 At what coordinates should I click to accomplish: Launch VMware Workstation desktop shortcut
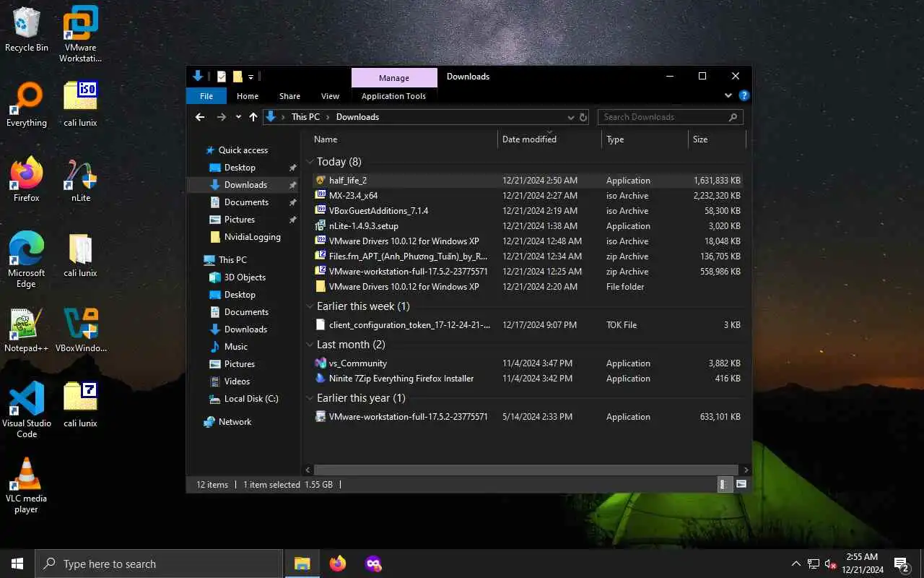point(80,34)
